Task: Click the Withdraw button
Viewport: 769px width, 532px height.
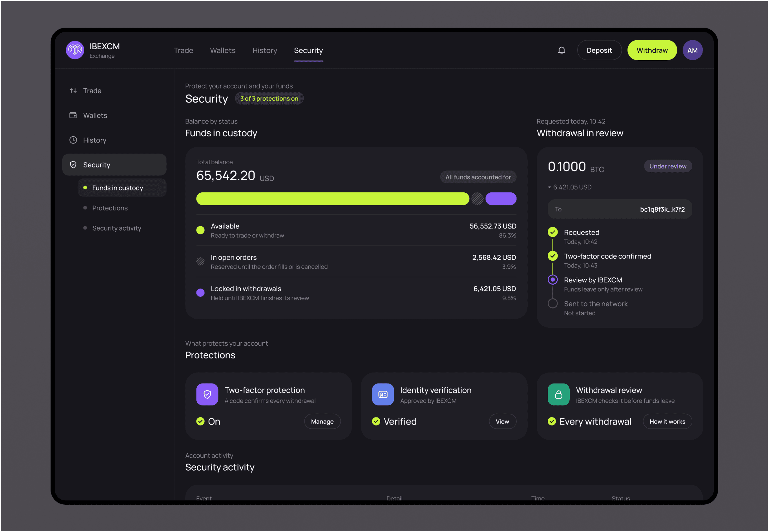Action: pyautogui.click(x=652, y=50)
